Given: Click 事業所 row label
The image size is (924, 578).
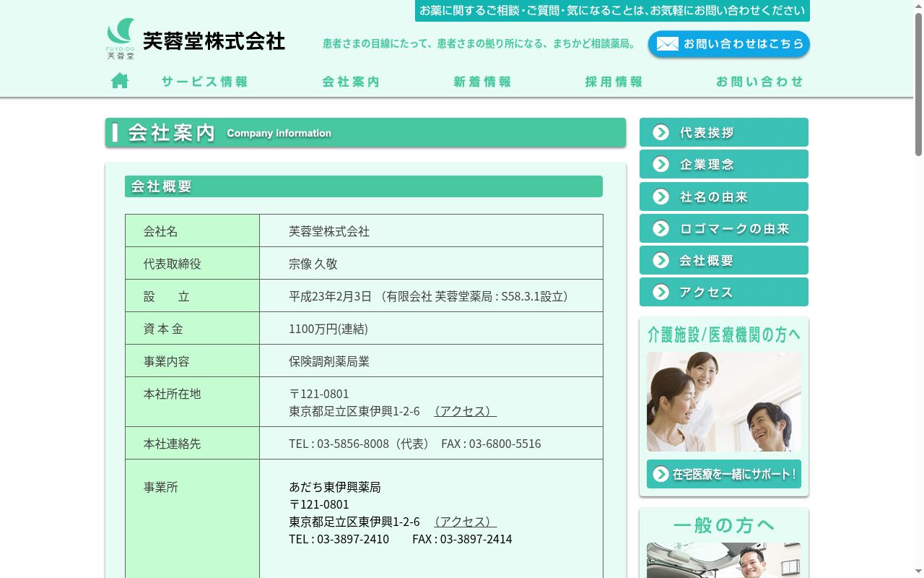Looking at the screenshot, I should (161, 487).
